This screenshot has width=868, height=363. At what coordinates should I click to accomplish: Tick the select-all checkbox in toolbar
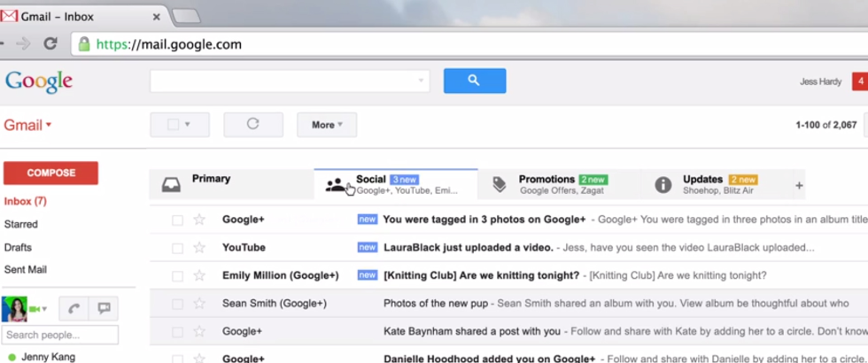click(174, 125)
